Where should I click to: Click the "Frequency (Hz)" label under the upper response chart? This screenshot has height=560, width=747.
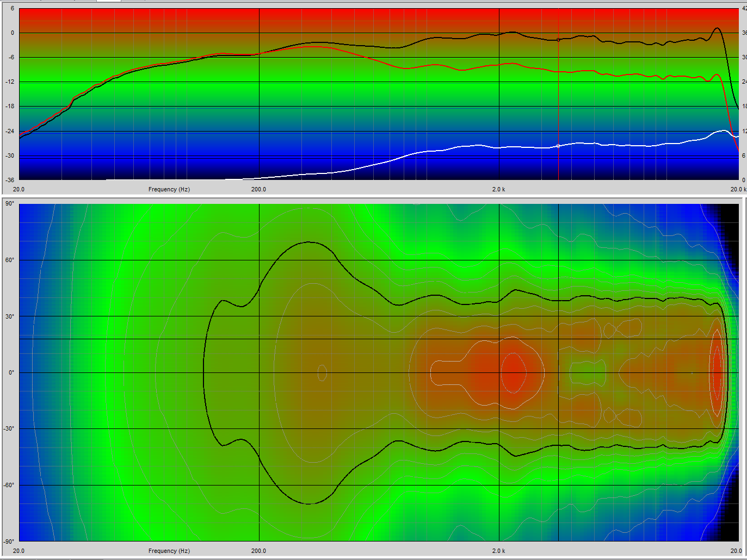coord(169,189)
